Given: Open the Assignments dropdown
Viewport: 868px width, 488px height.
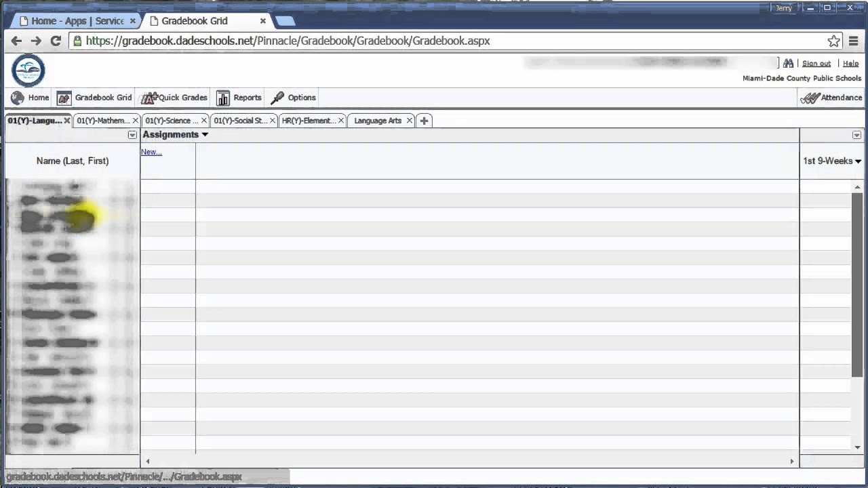Looking at the screenshot, I should tap(175, 134).
